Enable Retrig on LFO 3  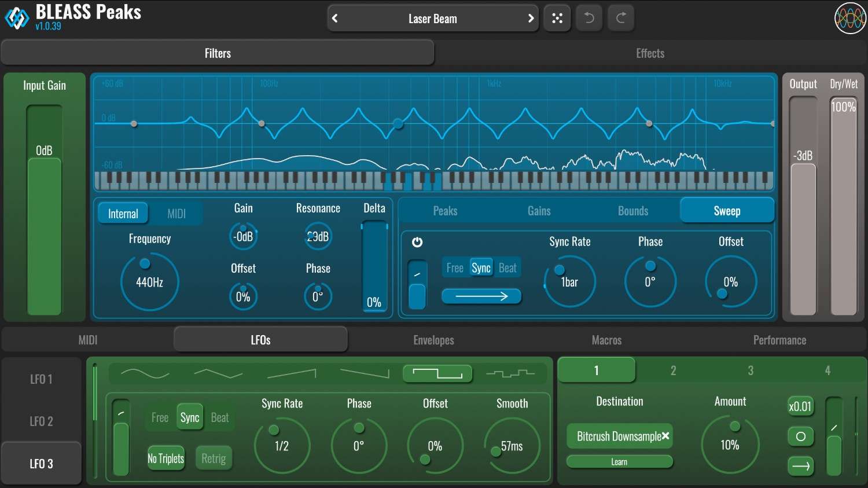[214, 458]
